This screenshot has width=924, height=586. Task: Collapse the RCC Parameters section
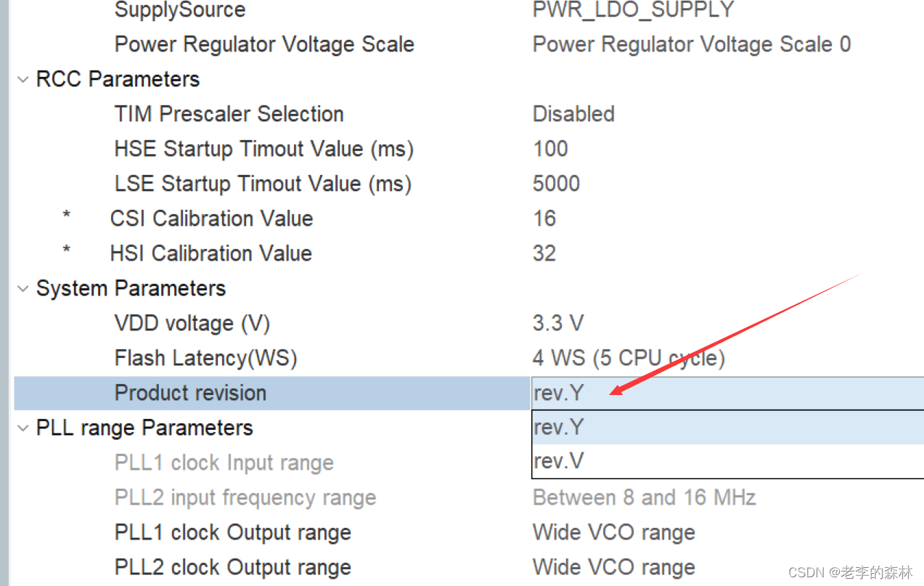(x=23, y=80)
